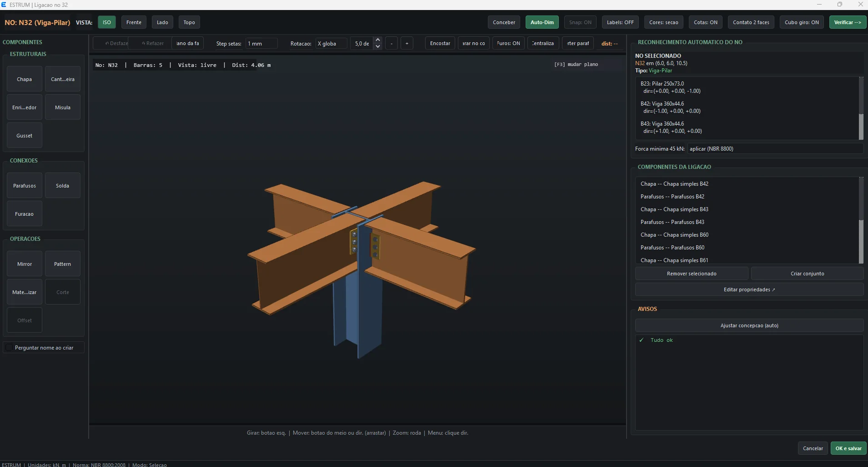868x467 pixels.
Task: Add a Cantoneira component
Action: coord(63,79)
